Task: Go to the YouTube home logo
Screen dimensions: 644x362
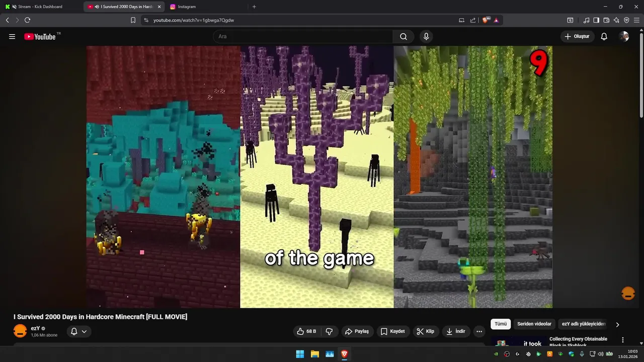Action: (x=40, y=37)
